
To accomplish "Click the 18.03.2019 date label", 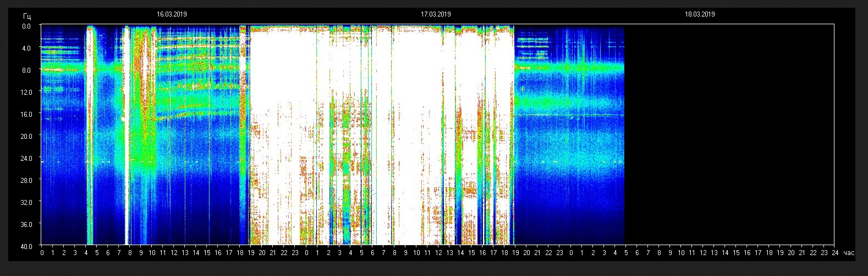I will coord(700,14).
